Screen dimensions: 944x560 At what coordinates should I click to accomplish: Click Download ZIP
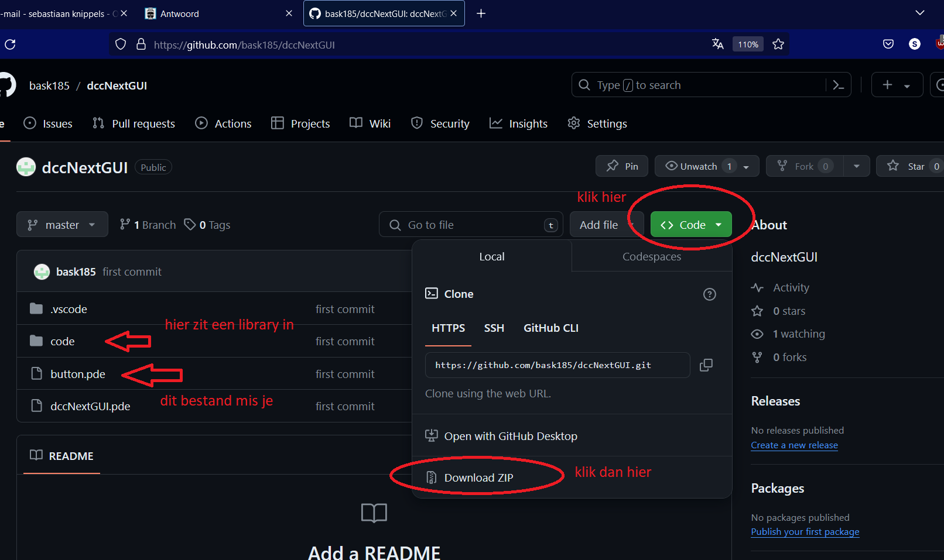478,477
